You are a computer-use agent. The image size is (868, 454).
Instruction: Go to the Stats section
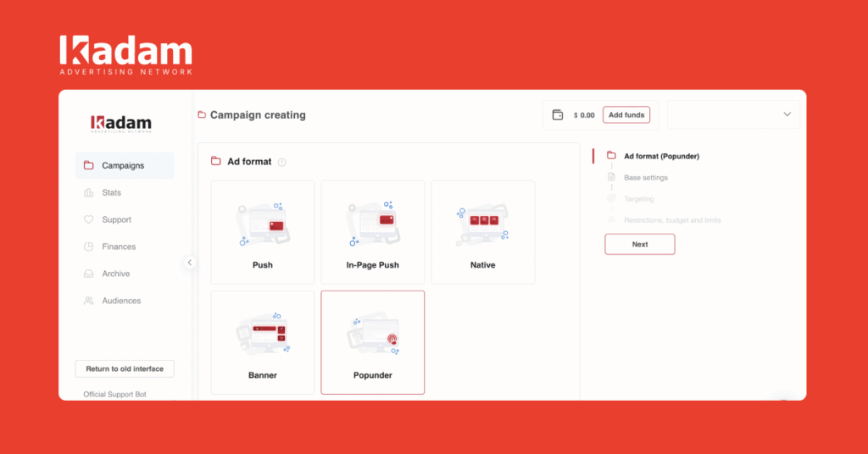pos(111,193)
